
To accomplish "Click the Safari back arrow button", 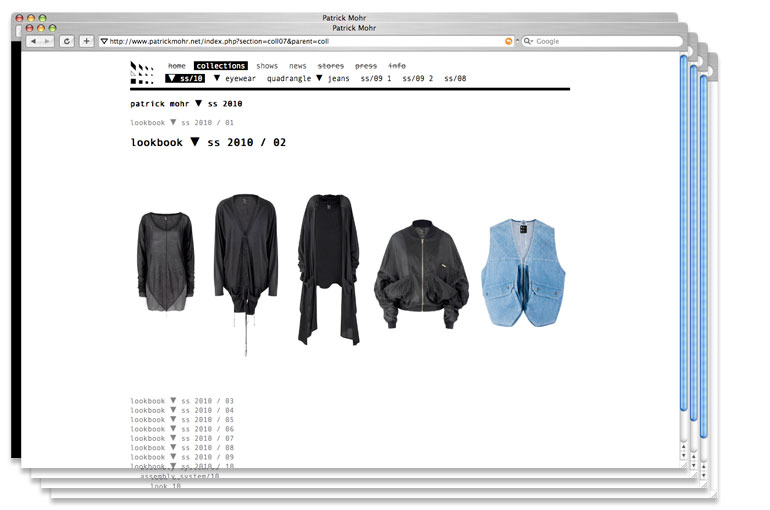I will [33, 41].
